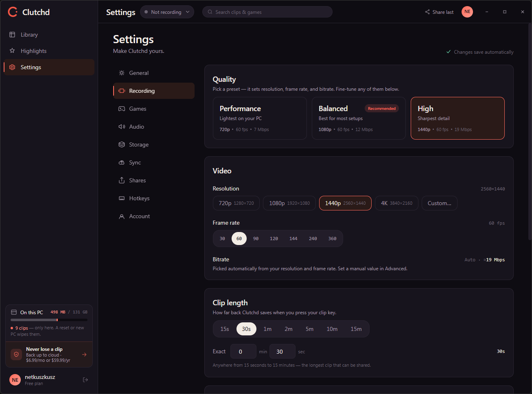This screenshot has width=532, height=394.
Task: Go to Library in the sidebar
Action: (49, 35)
